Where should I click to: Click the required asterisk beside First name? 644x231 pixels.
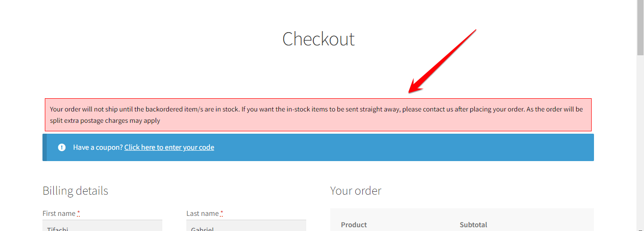pos(79,214)
